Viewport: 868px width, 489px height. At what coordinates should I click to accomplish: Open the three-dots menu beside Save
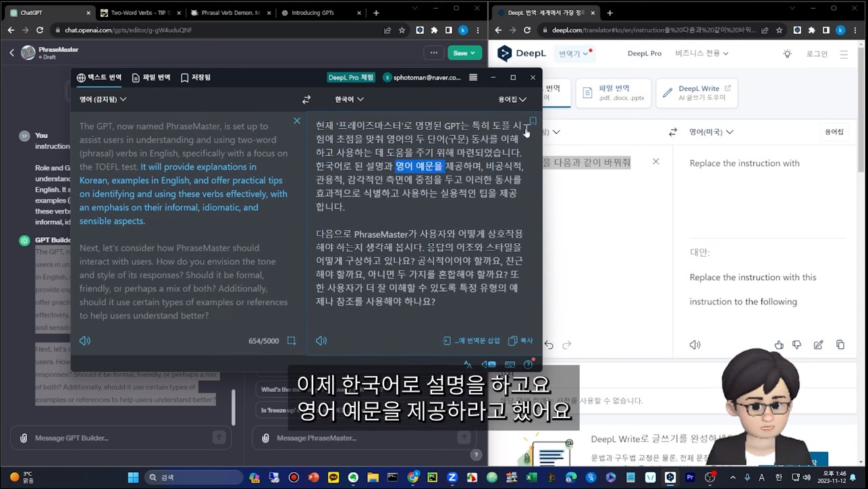tap(433, 53)
